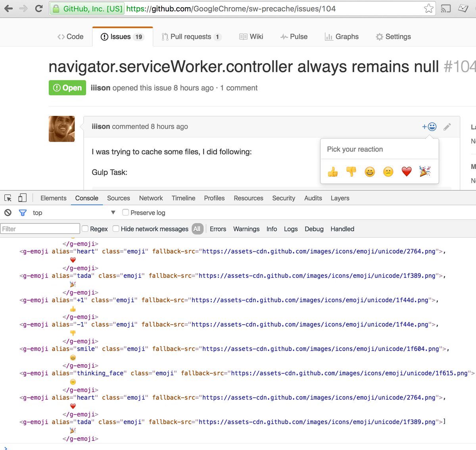The image size is (476, 450).
Task: Open the repository Settings tab
Action: click(x=393, y=37)
